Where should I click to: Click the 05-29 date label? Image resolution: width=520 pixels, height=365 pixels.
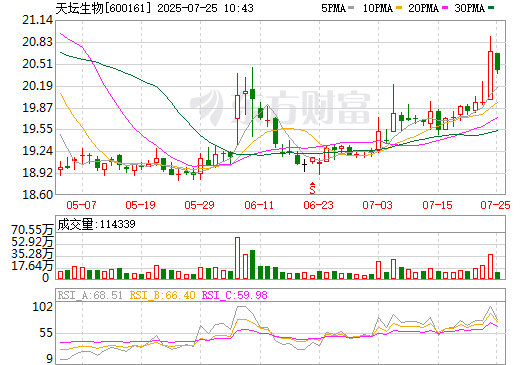(199, 205)
